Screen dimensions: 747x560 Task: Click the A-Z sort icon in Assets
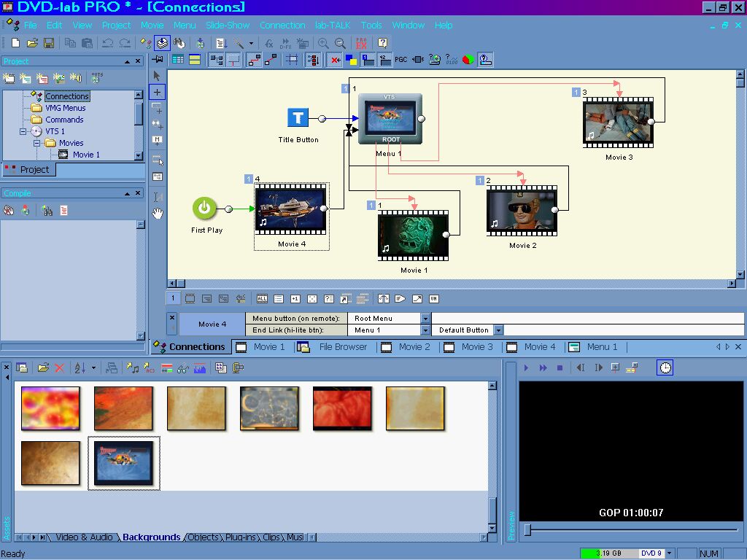(80, 367)
